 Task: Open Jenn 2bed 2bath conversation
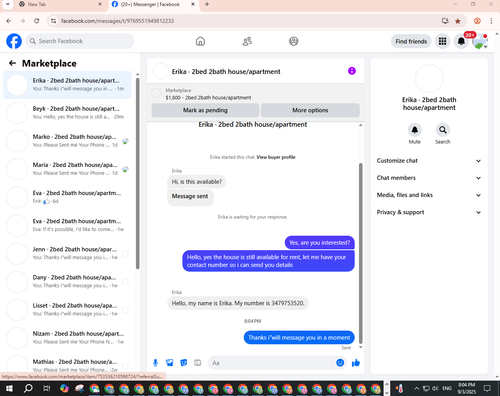tap(68, 253)
